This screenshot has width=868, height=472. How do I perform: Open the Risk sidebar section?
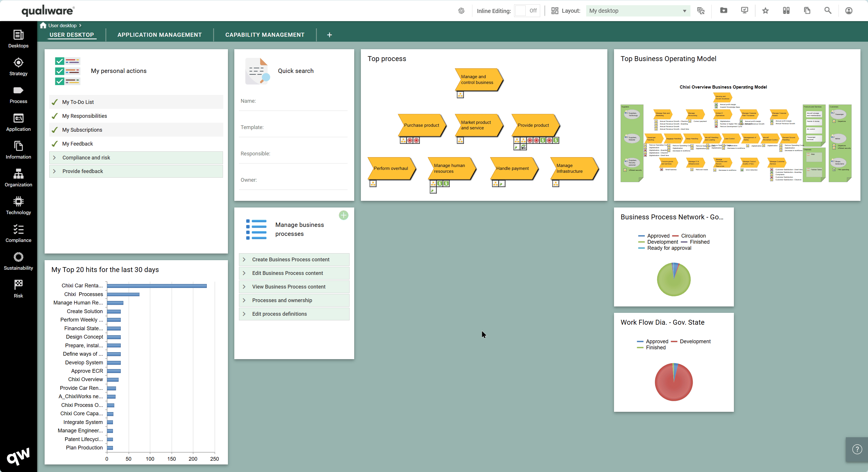[18, 289]
